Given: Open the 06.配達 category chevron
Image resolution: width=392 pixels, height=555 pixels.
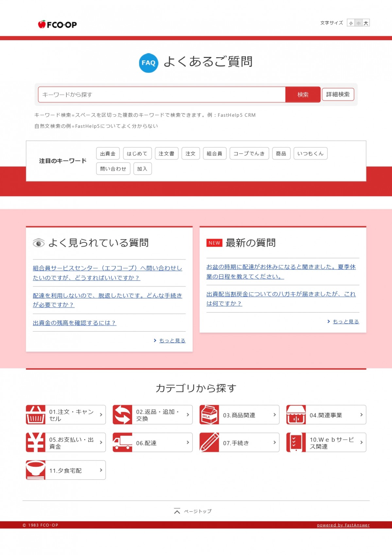Looking at the screenshot, I should 188,442.
